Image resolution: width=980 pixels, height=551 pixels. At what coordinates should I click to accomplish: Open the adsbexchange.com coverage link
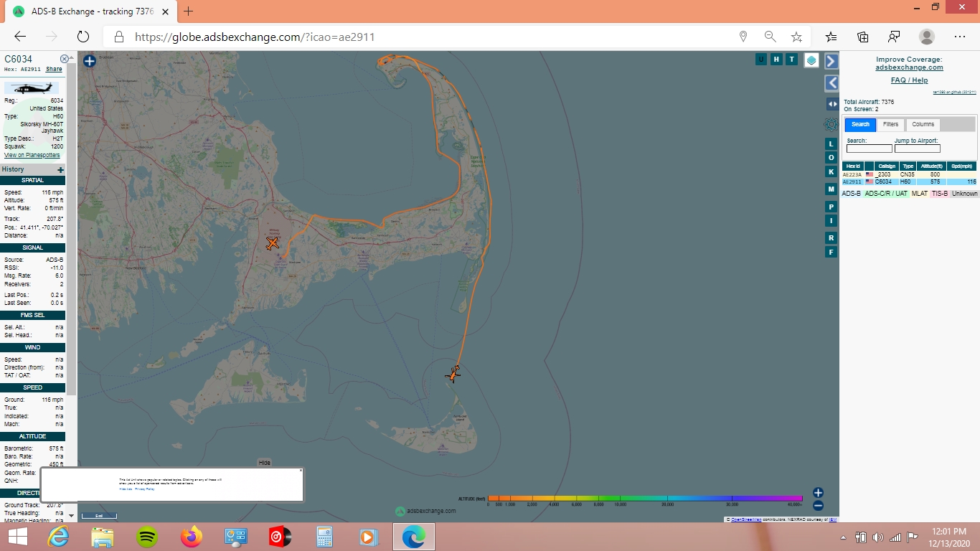909,67
